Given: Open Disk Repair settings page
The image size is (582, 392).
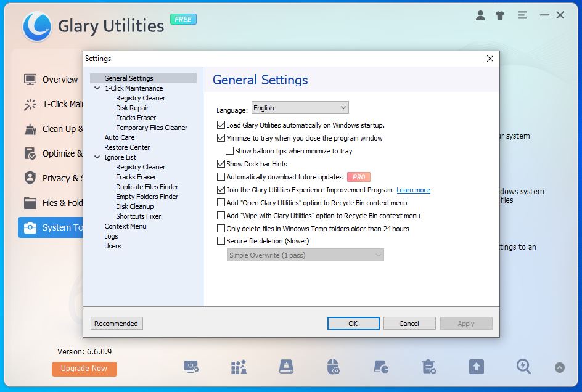Looking at the screenshot, I should point(132,108).
